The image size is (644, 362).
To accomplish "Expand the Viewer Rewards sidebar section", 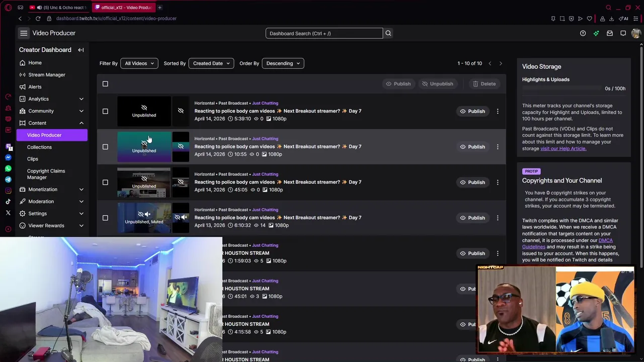I will (x=52, y=226).
